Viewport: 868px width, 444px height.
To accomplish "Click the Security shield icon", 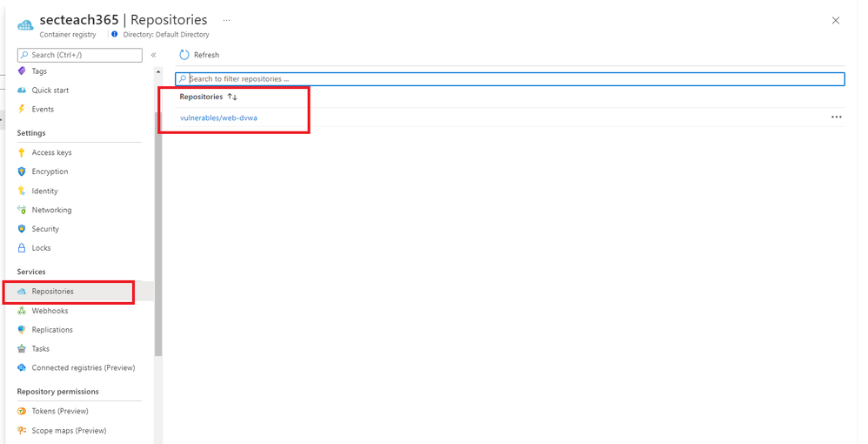I will (x=22, y=228).
